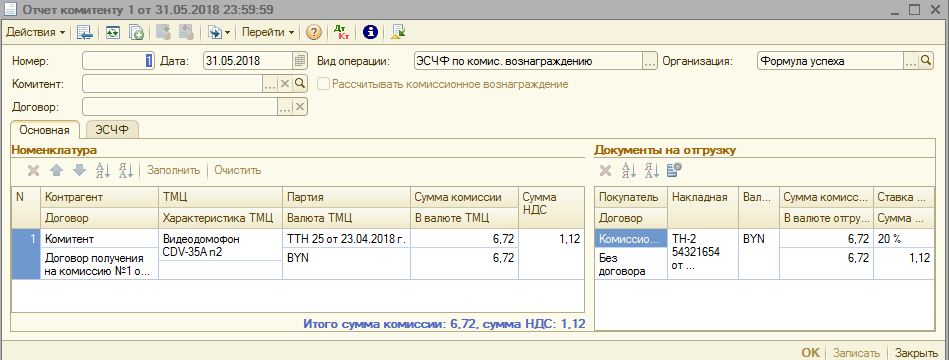Viewport: 949px width, 360px height.
Task: Select the Без договора cell
Action: click(x=631, y=264)
